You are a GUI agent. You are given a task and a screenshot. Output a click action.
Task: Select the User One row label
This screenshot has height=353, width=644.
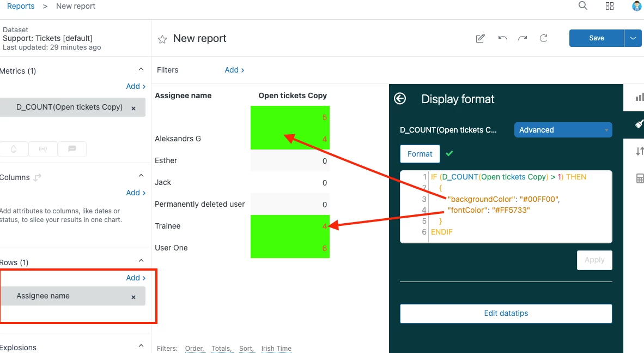171,248
